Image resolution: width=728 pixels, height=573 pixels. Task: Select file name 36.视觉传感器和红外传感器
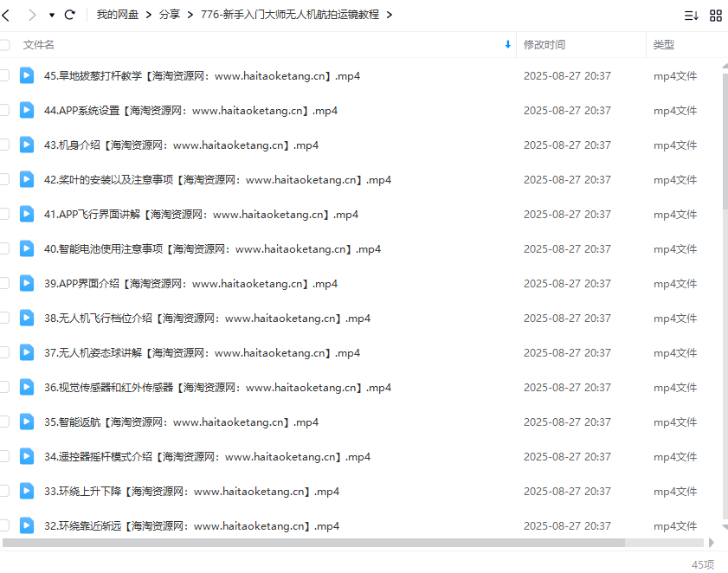(218, 387)
